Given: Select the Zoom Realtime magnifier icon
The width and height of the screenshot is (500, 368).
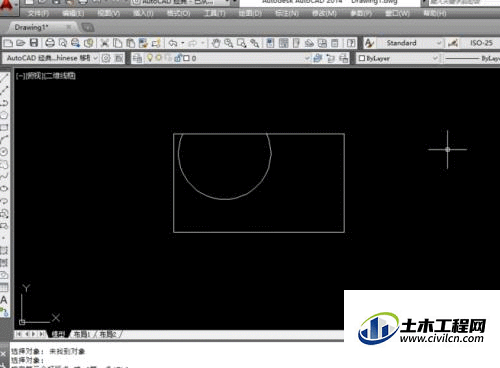Looking at the screenshot, I should [x=229, y=43].
